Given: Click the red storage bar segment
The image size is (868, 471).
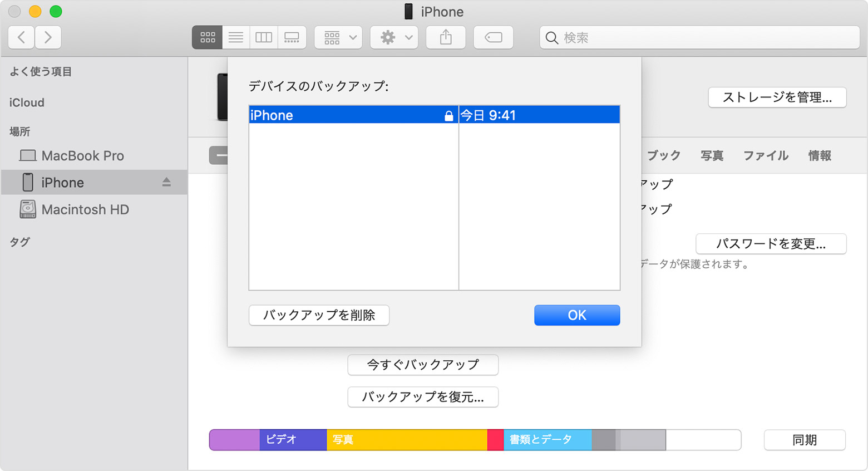Looking at the screenshot, I should tap(495, 439).
